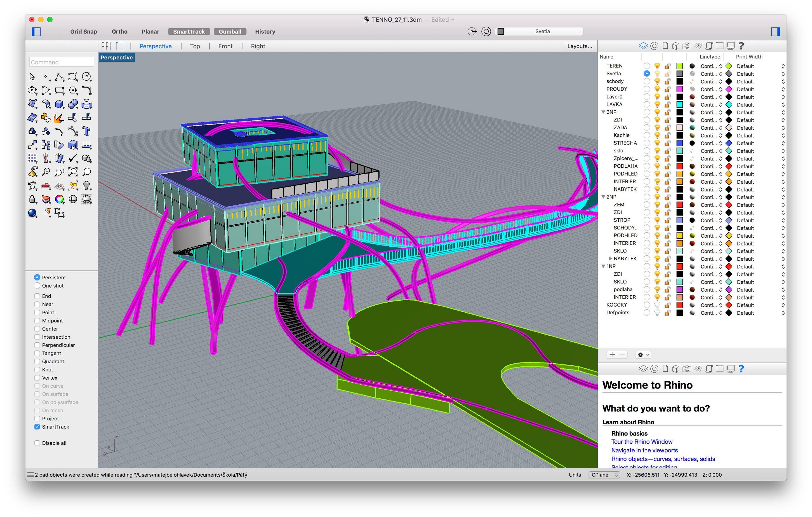Screen dimensions: 812x517
Task: Click the Explode tool icon
Action: pyautogui.click(x=59, y=118)
